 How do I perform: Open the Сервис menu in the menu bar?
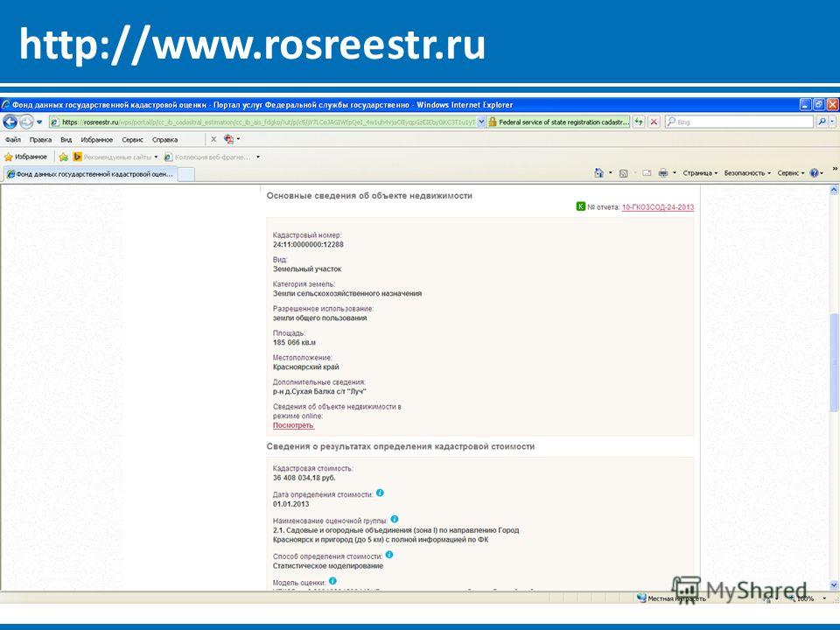pyautogui.click(x=132, y=140)
